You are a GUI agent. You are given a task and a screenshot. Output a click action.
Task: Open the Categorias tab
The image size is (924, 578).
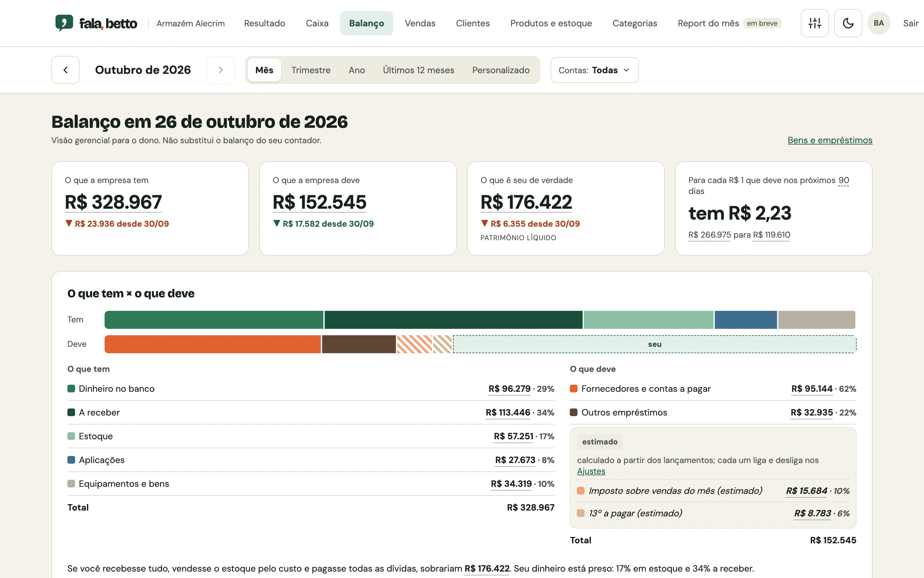tap(635, 23)
